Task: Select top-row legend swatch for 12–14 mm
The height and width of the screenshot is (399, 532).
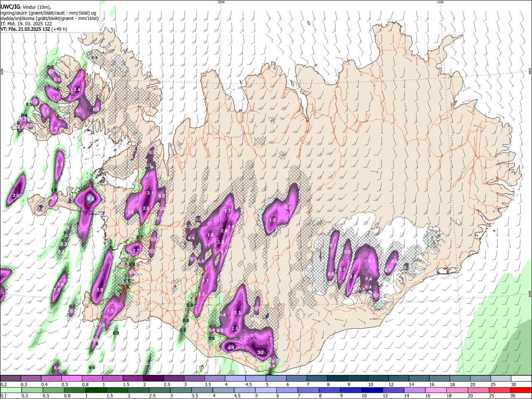Action: click(x=399, y=379)
